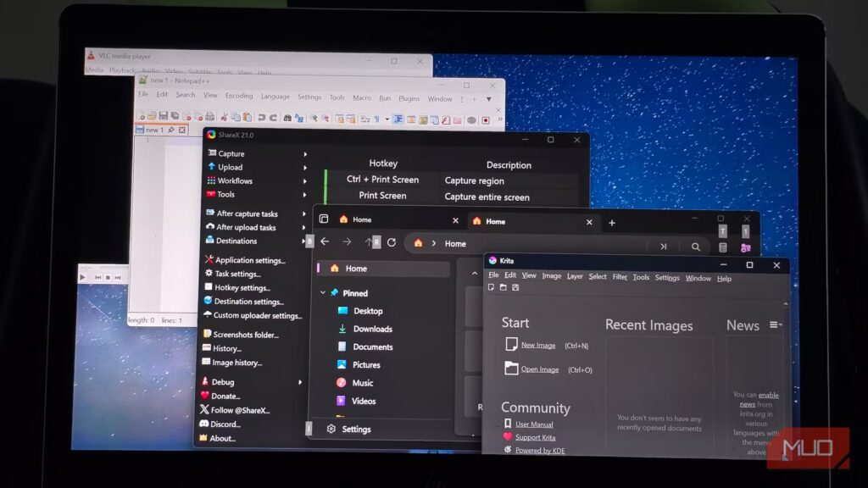868x488 pixels.
Task: Click the Find binoculars icon in Notepad++
Action: pyautogui.click(x=287, y=118)
